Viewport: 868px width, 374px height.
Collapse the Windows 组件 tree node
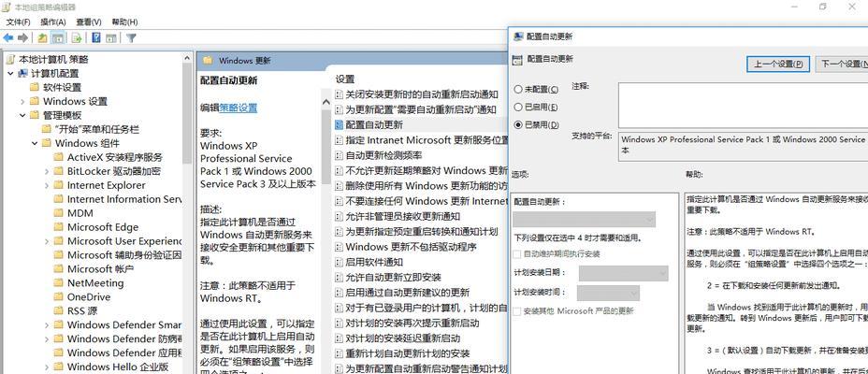pos(35,143)
